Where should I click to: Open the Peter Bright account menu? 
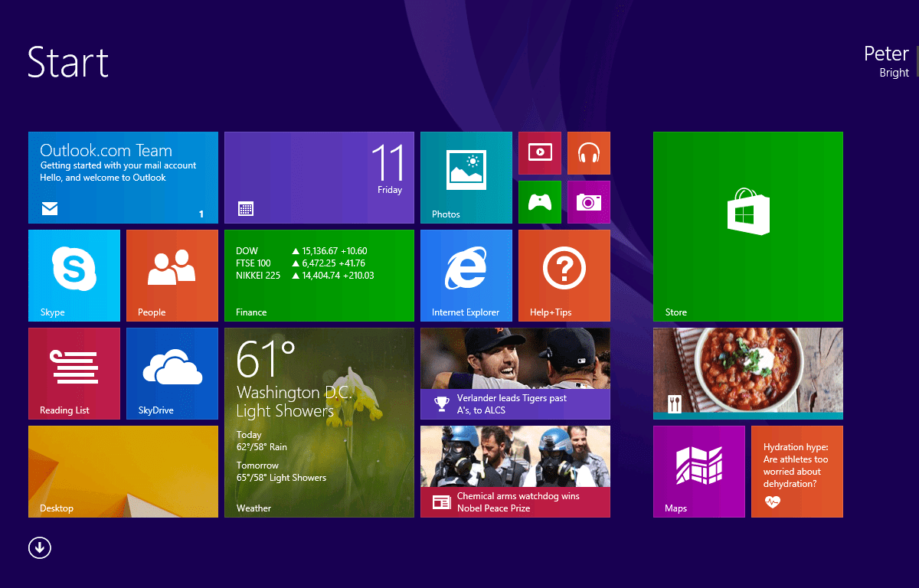coord(887,62)
